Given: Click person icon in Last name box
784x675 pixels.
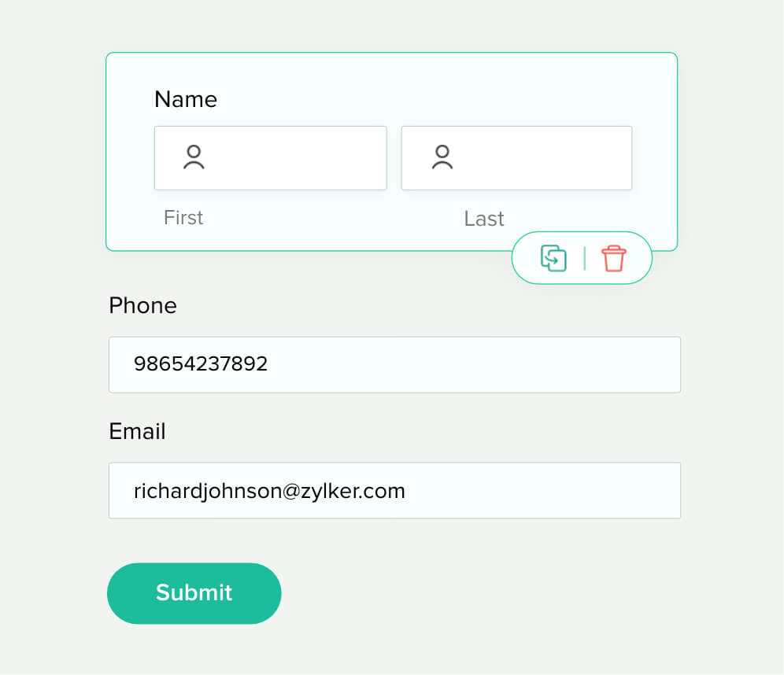Looking at the screenshot, I should (x=442, y=157).
